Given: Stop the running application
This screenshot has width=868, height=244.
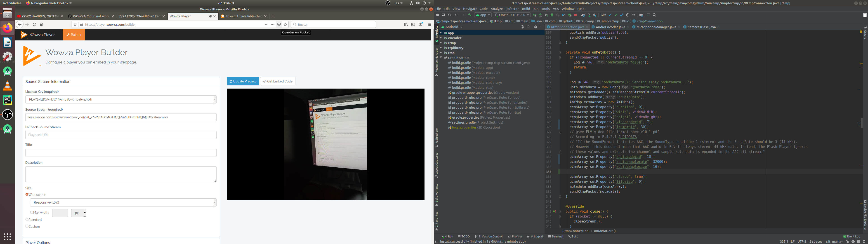Looking at the screenshot, I should (576, 15).
